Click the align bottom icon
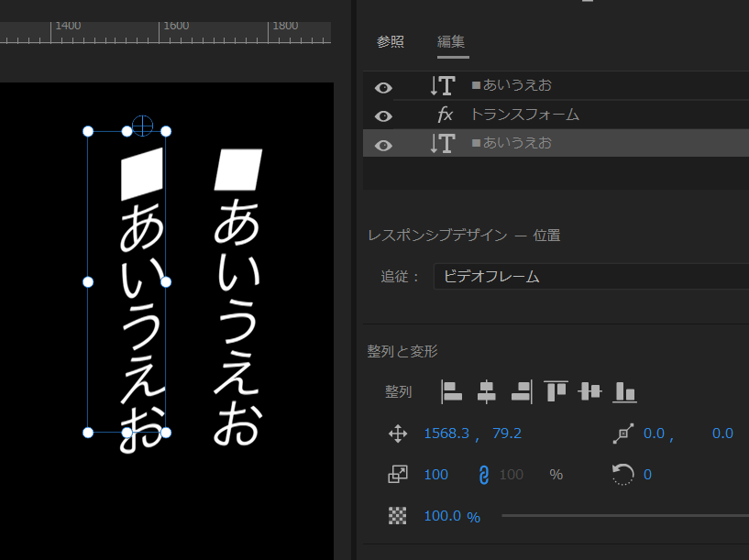This screenshot has height=560, width=749. click(624, 392)
